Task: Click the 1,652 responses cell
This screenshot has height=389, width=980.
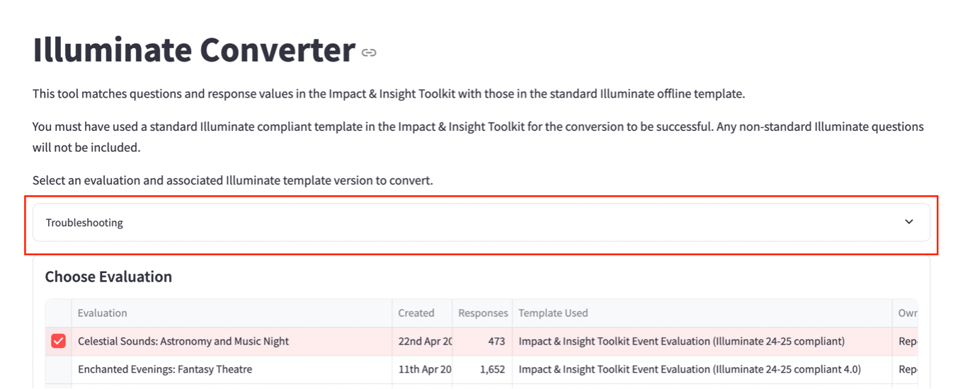Action: 492,369
